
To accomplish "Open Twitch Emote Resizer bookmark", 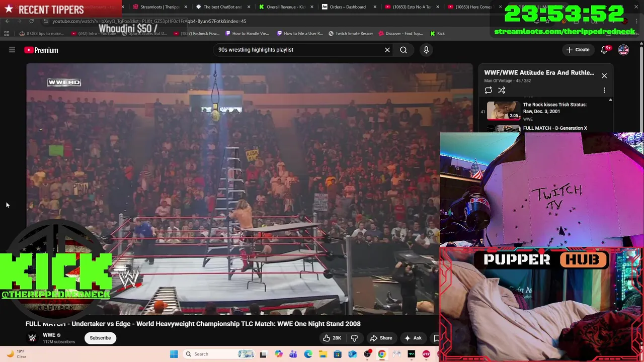I will 351,34.
